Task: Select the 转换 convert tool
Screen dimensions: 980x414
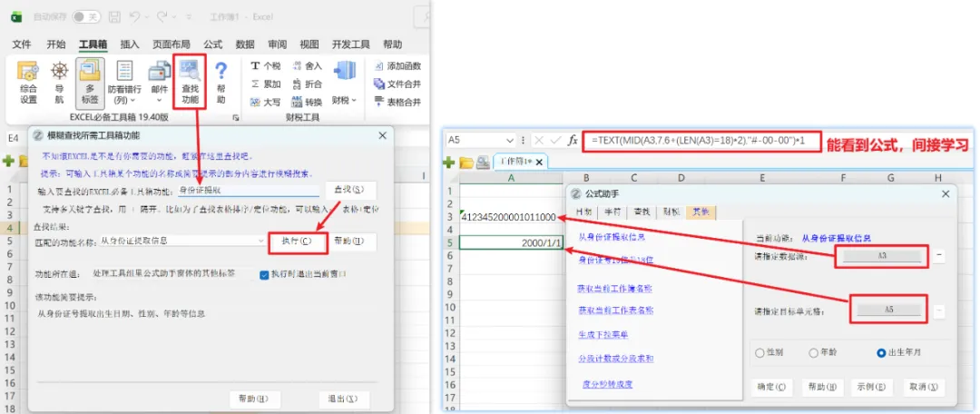Action: coord(307,102)
